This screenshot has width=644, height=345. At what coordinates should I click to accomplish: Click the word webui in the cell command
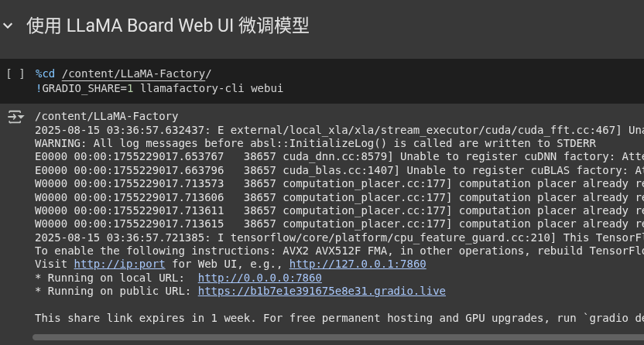click(x=267, y=89)
